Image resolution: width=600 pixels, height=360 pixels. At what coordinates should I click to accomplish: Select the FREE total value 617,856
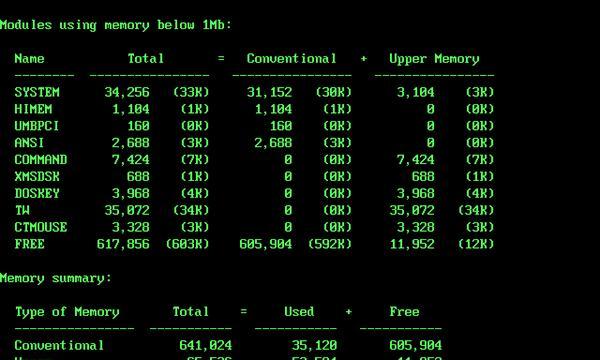tap(123, 244)
